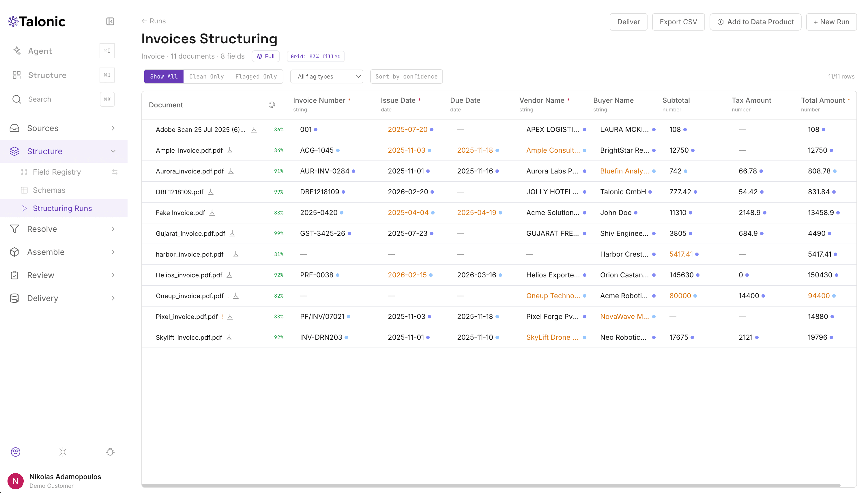The image size is (868, 493).
Task: Click the Talonic logo
Action: [37, 21]
